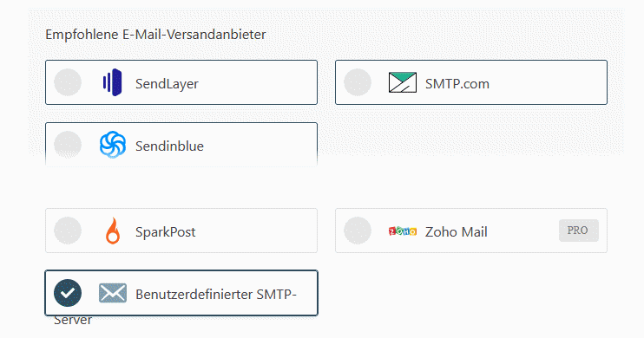Click the SparkPost flame logo
This screenshot has height=338, width=644.
pos(113,231)
